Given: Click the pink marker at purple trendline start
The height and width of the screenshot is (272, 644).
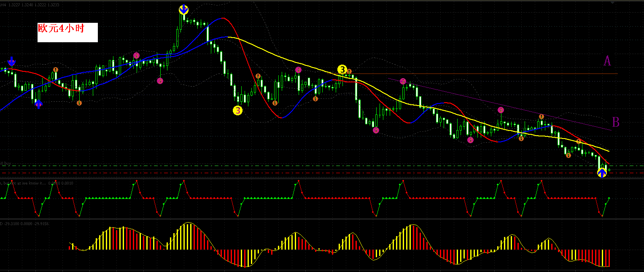Looking at the screenshot, I should point(403,81).
